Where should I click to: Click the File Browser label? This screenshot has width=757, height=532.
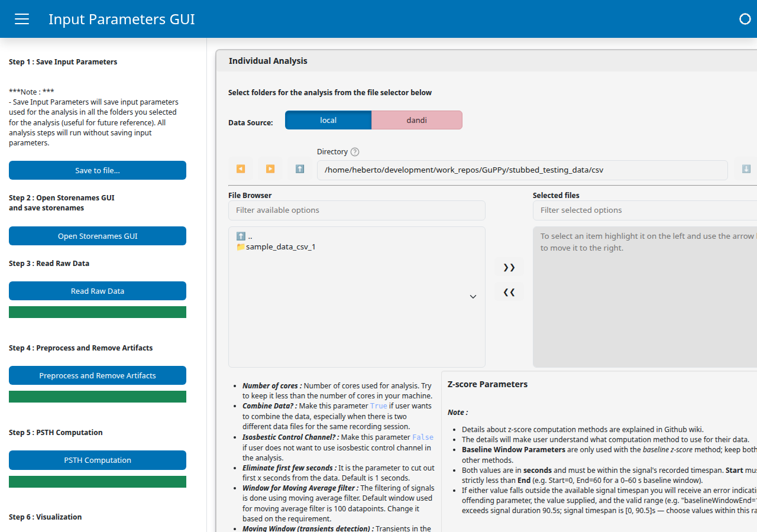[250, 195]
